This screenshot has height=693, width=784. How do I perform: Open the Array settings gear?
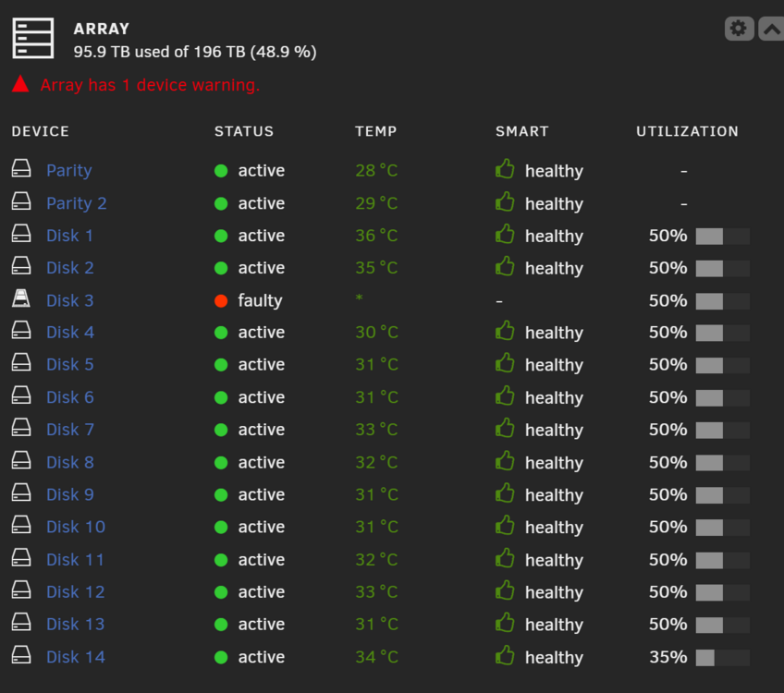pos(739,29)
